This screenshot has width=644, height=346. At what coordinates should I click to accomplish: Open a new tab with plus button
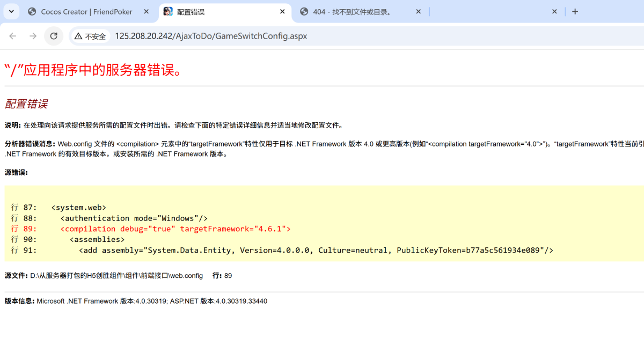575,12
